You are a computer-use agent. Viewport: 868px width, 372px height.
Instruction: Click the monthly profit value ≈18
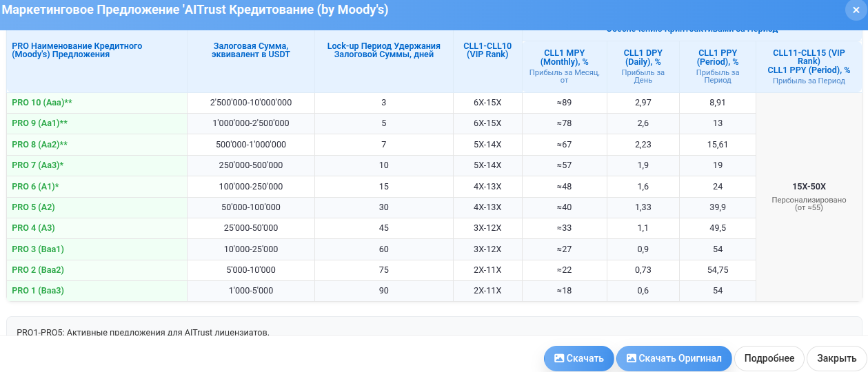tap(564, 291)
